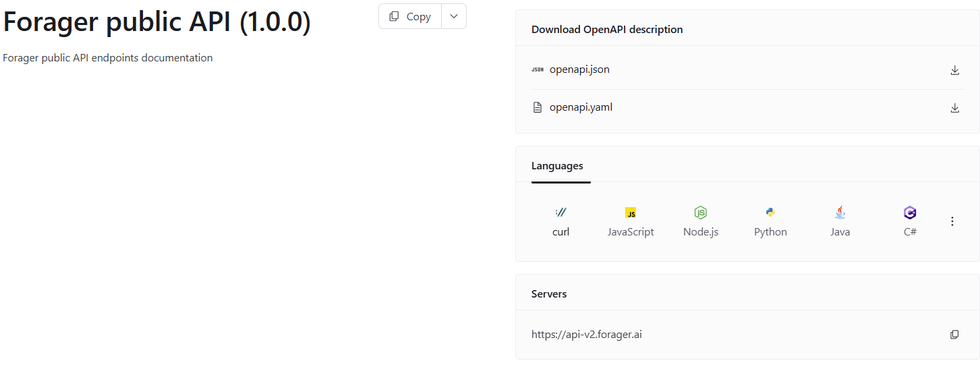
Task: Click the openapi.json link
Action: pos(579,69)
